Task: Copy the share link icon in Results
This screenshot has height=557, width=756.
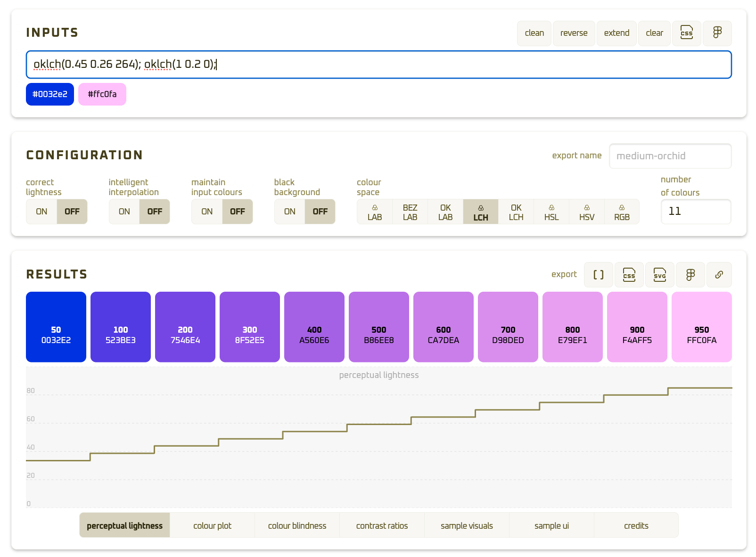Action: coord(719,275)
